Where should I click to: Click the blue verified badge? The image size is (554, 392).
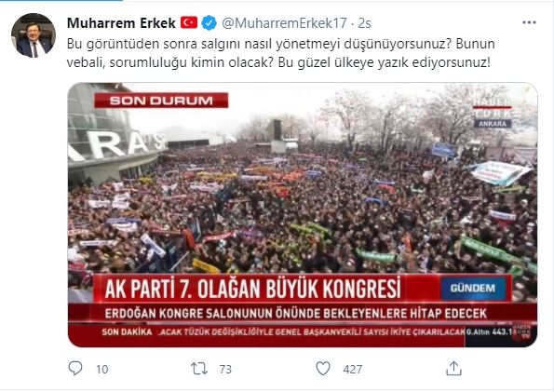click(x=209, y=23)
